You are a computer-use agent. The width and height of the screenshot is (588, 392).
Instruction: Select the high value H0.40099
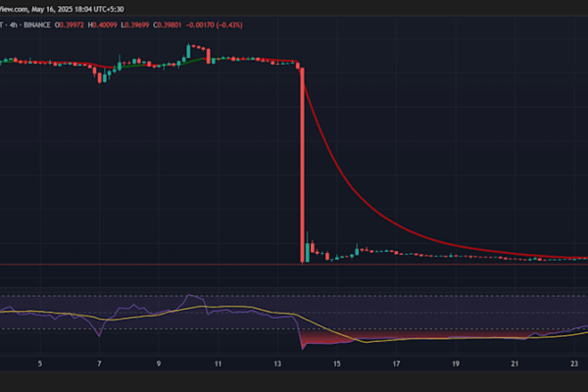point(102,25)
